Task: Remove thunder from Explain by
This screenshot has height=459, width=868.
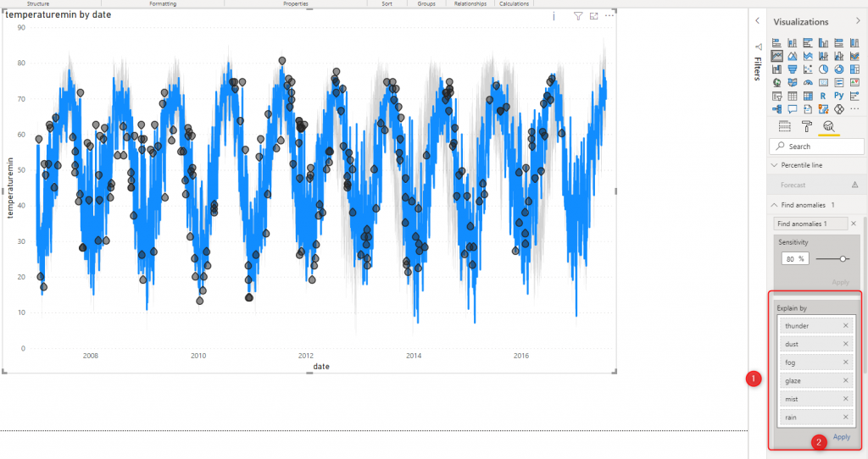Action: click(x=846, y=326)
